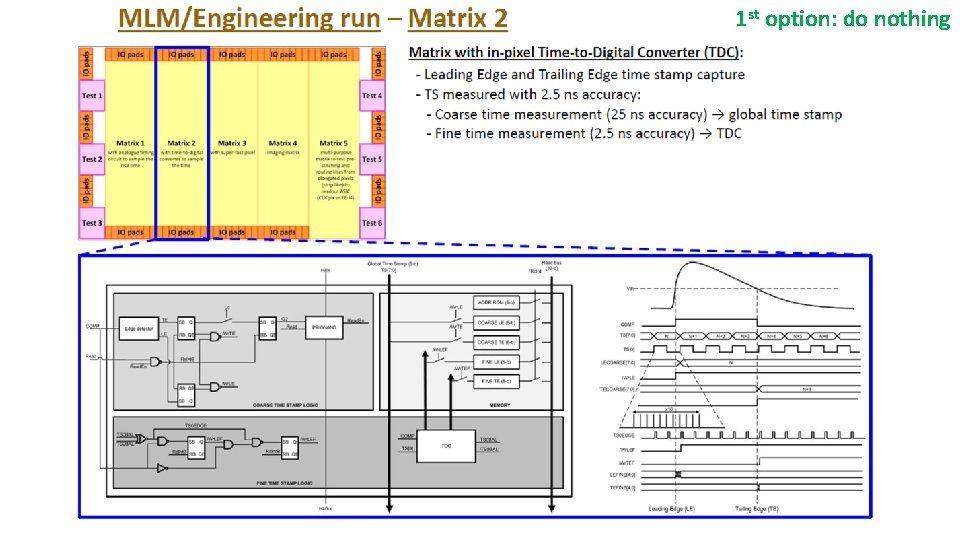Viewport: 960px width, 540px height.
Task: Click the 'COARSE TIME STAMP LOGIC' label
Action: [x=285, y=405]
